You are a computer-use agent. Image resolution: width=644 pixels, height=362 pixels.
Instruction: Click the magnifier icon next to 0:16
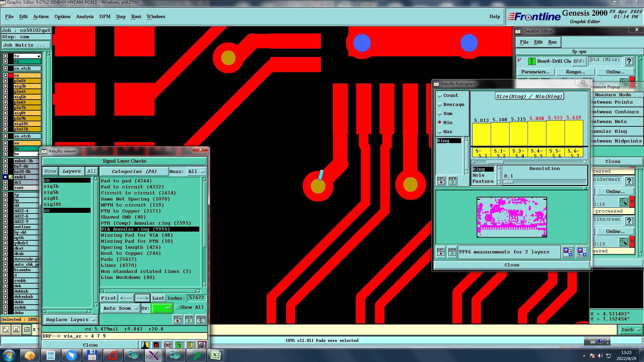623,202
